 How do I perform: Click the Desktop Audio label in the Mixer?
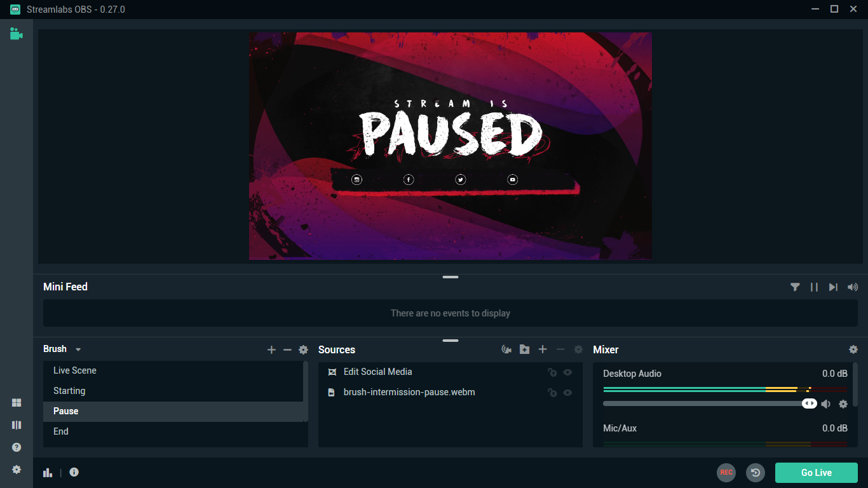(632, 374)
